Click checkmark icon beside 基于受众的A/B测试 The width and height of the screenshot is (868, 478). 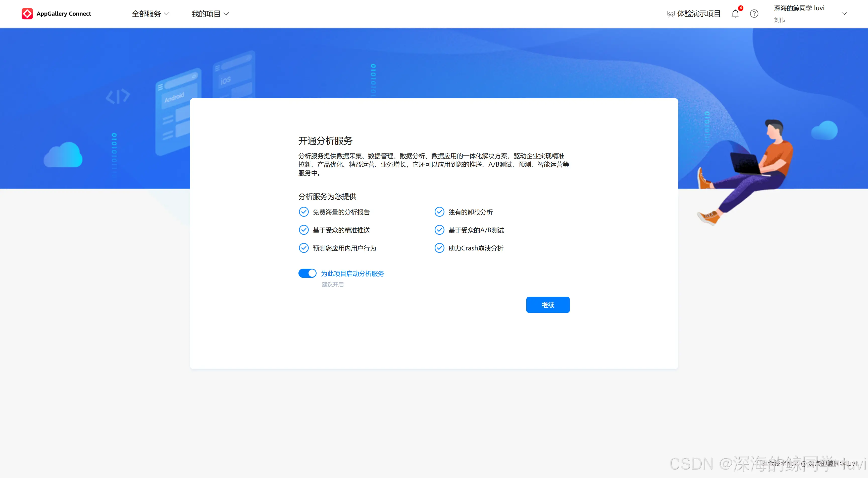(x=439, y=230)
